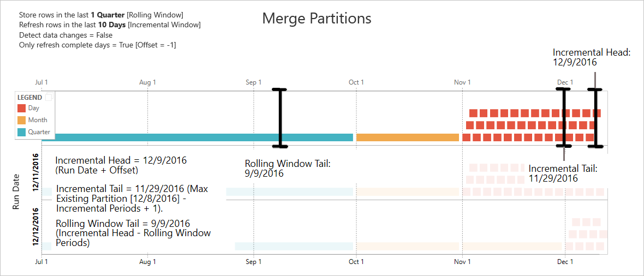Click the top Oct 1 axis label
Image resolution: width=644 pixels, height=276 pixels.
356,82
